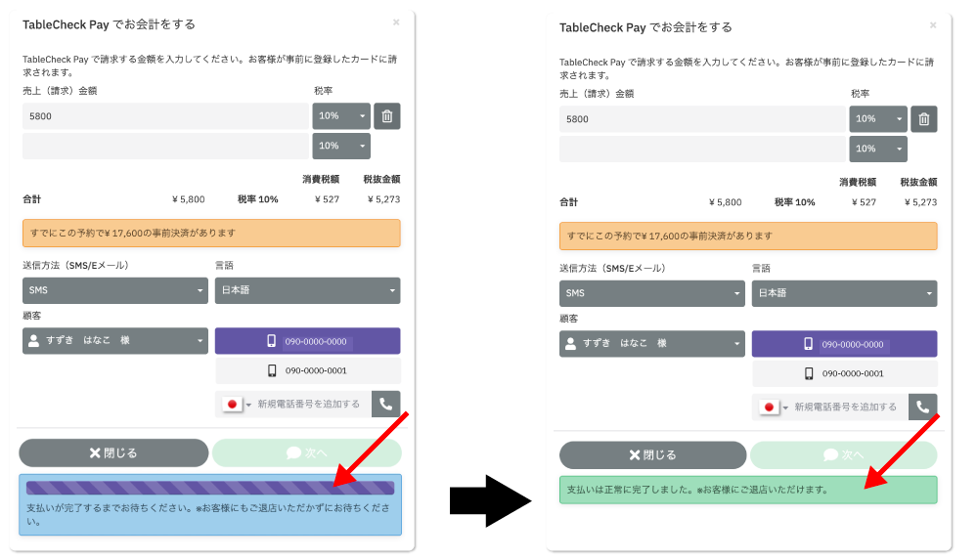Click amount field 5800 in right dialog
The height and width of the screenshot is (560, 978).
pos(702,119)
